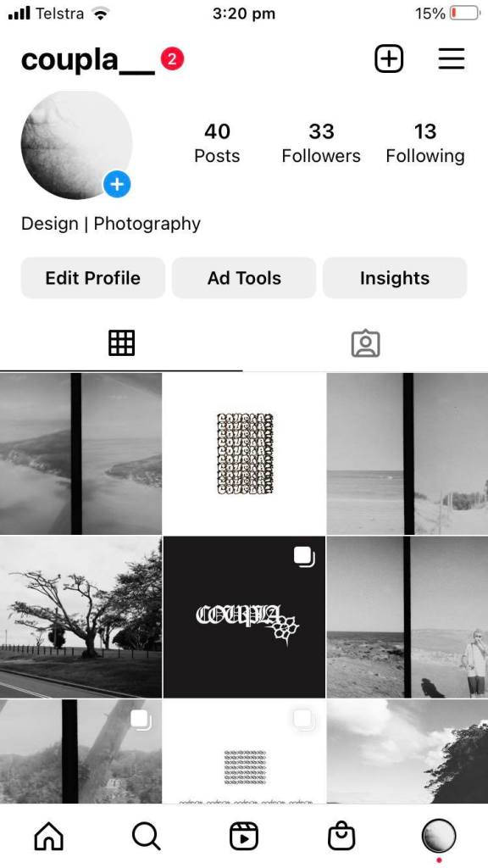Open the Search magnifier icon
Screen dimensions: 488x868
(146, 836)
